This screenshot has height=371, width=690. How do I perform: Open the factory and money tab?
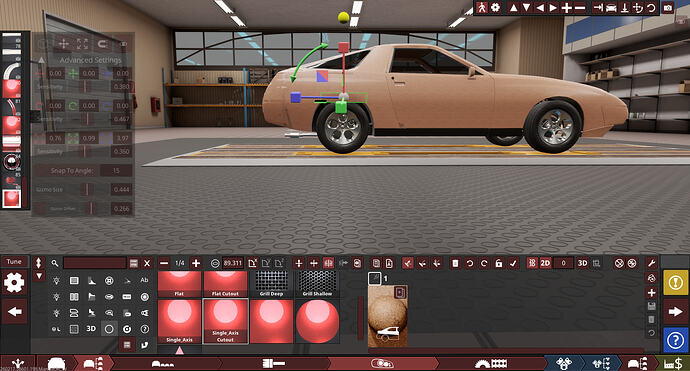coord(672,364)
